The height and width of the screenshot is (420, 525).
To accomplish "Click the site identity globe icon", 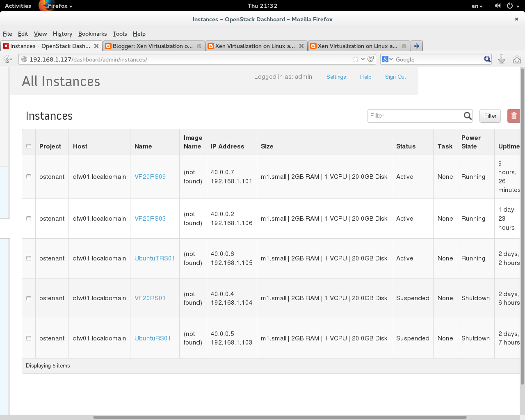I will point(24,59).
